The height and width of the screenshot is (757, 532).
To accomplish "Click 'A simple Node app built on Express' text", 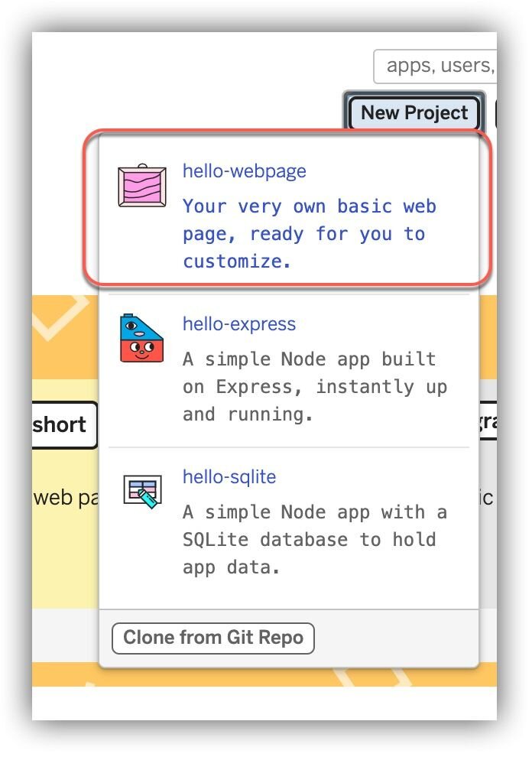I will [x=315, y=386].
